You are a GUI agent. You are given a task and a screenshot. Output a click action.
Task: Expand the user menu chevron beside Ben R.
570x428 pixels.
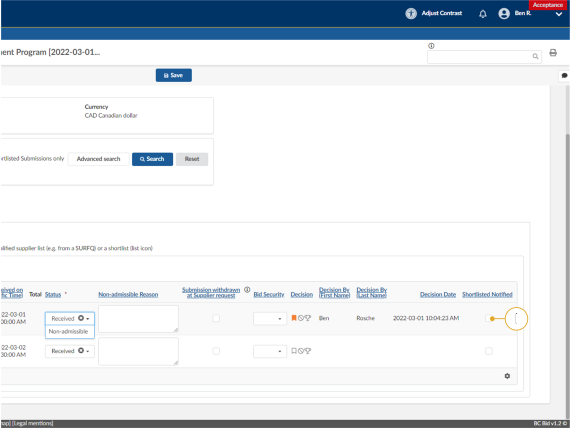pos(559,15)
